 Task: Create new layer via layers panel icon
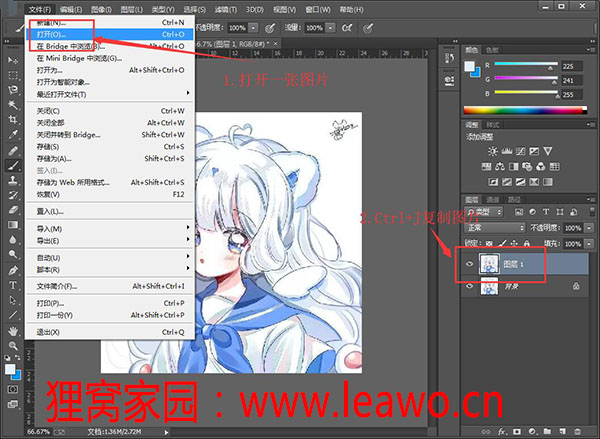coord(562,432)
